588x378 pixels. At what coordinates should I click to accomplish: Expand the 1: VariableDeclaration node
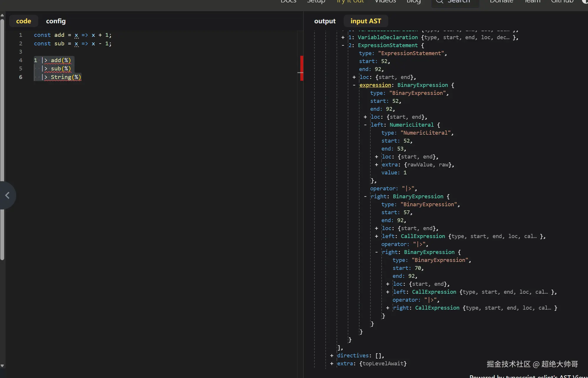[343, 37]
